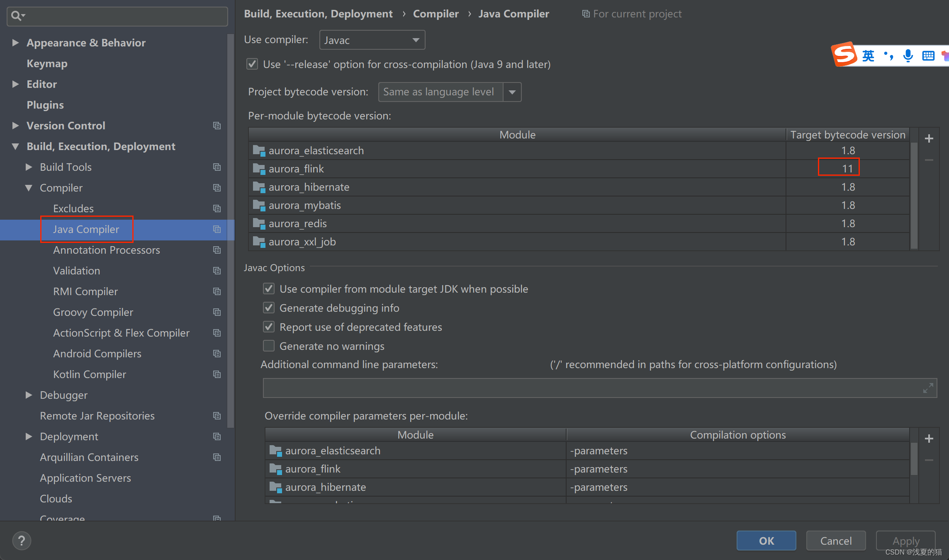Open Project bytecode version dropdown arrow
The width and height of the screenshot is (949, 560).
512,92
